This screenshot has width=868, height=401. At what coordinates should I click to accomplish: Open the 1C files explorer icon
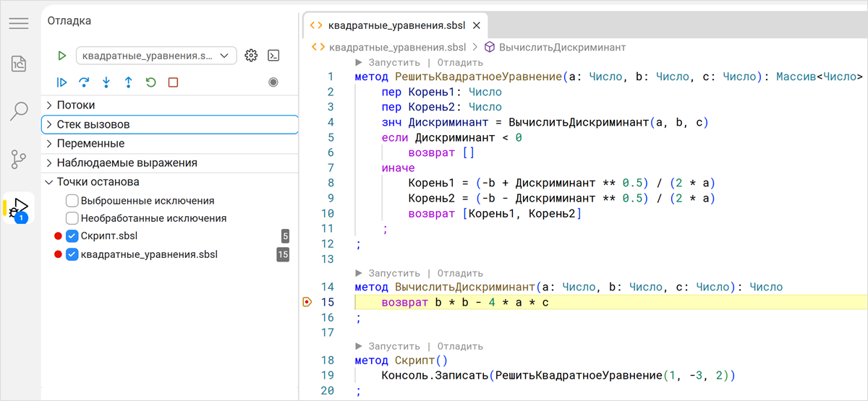(19, 64)
